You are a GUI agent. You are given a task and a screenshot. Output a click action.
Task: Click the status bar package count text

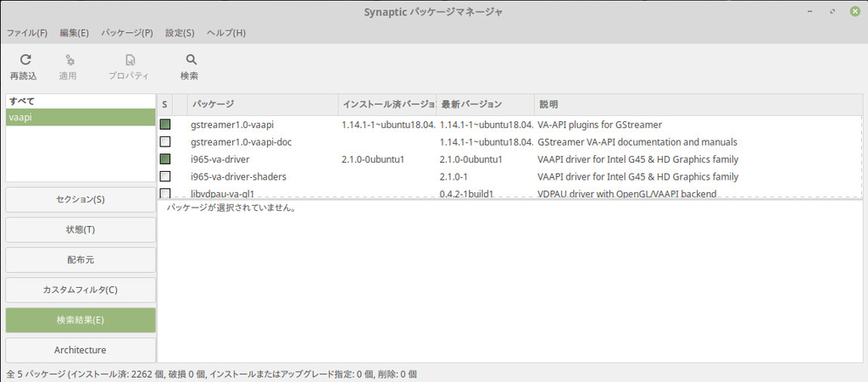pos(211,374)
